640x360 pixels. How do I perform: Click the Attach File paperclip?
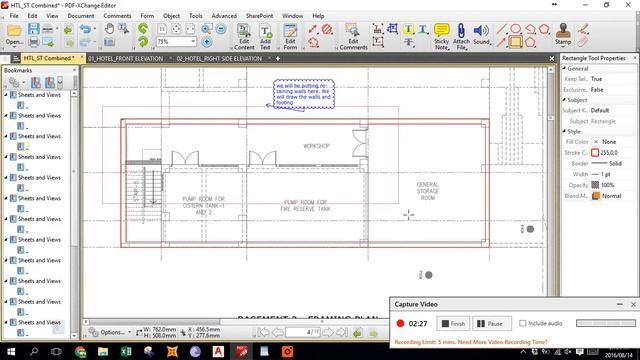click(x=461, y=36)
